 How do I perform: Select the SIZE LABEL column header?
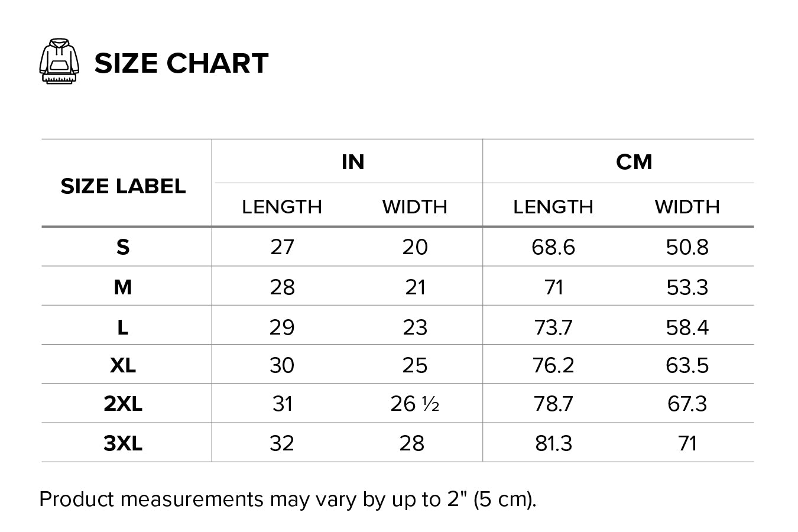pyautogui.click(x=123, y=186)
